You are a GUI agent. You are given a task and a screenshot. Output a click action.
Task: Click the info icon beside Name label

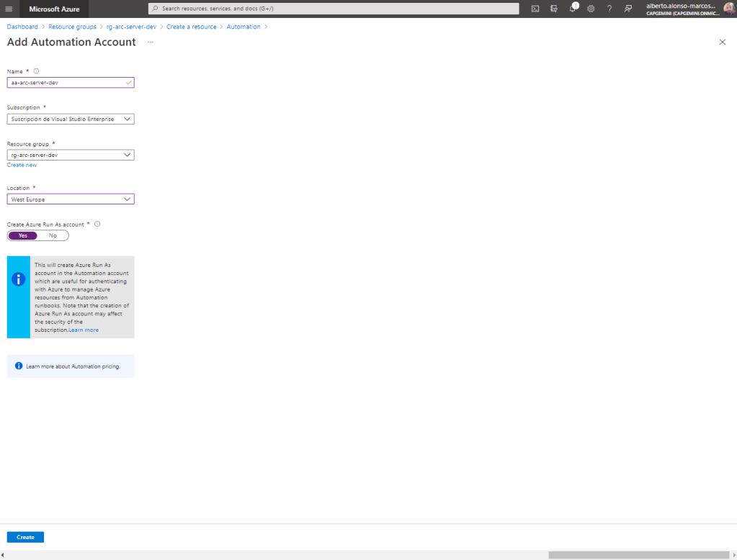point(36,71)
